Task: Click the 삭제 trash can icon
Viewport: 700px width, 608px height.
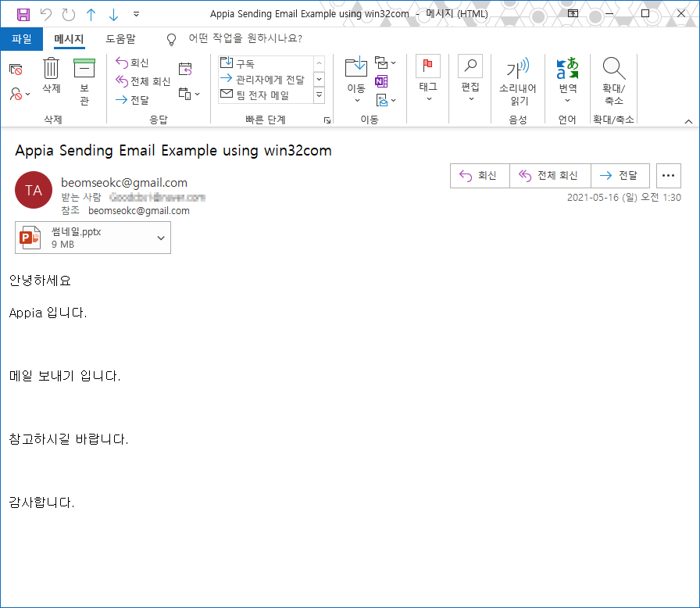Action: 51,69
